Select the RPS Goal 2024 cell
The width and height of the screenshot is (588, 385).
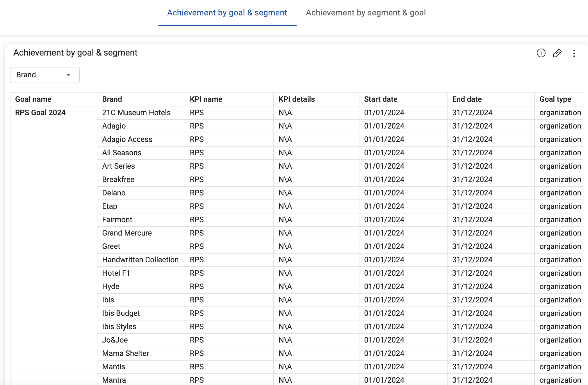point(40,113)
